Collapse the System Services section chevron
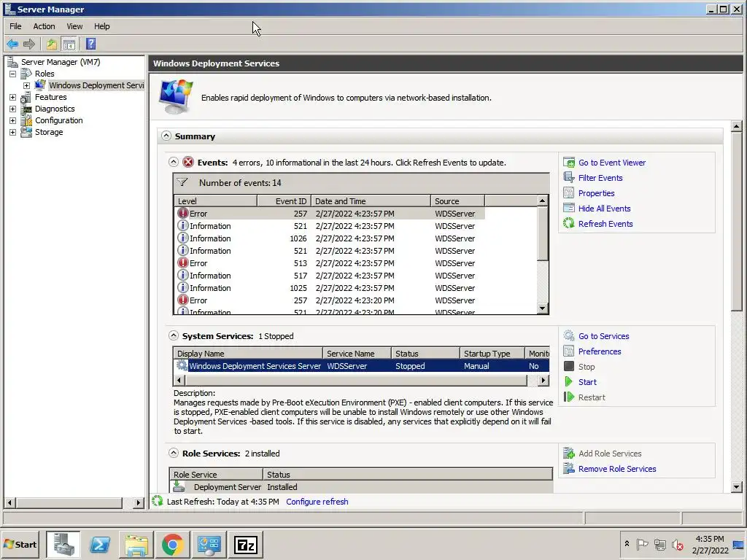Screen dimensions: 747x560 (174, 335)
